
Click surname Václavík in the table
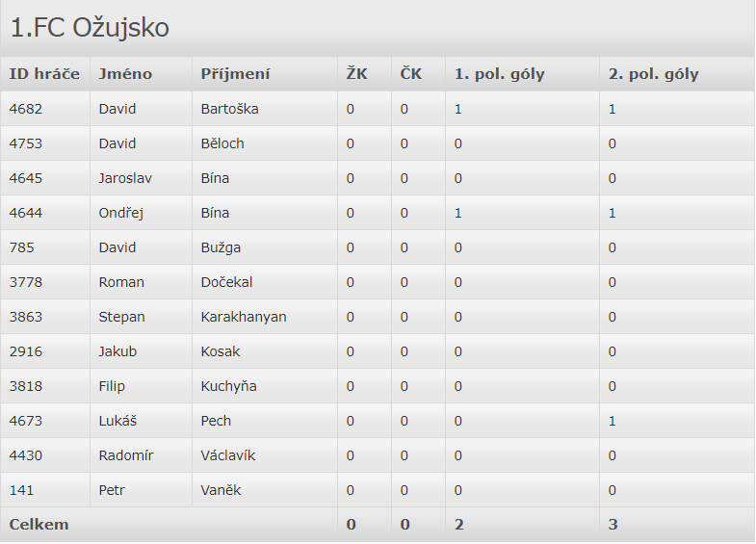point(228,455)
